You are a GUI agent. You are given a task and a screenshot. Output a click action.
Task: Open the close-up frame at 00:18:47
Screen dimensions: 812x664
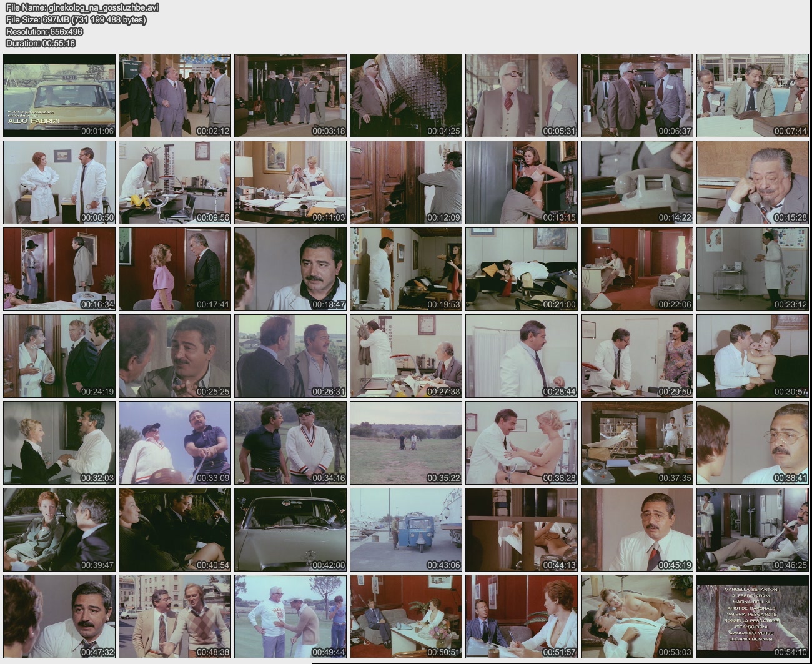290,269
